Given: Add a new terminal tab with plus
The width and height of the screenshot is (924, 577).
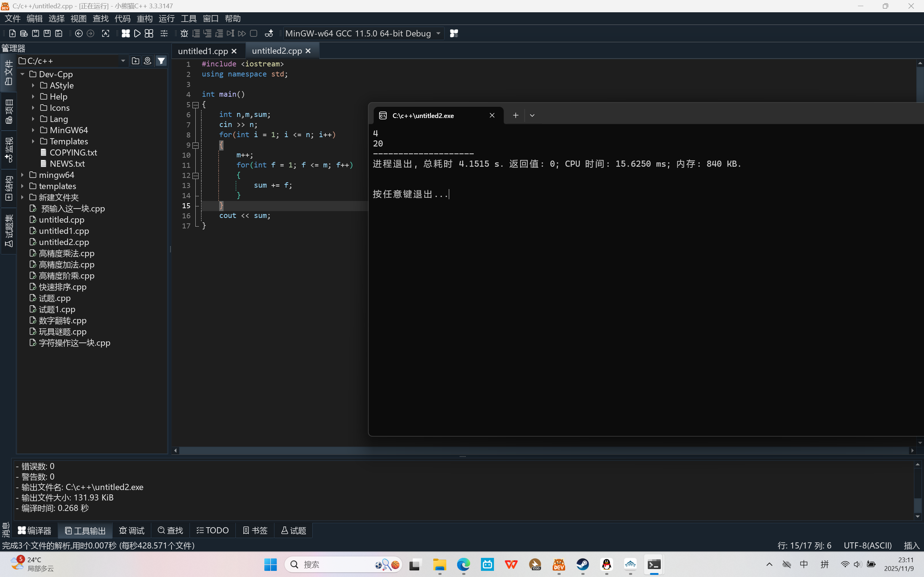Looking at the screenshot, I should 516,115.
